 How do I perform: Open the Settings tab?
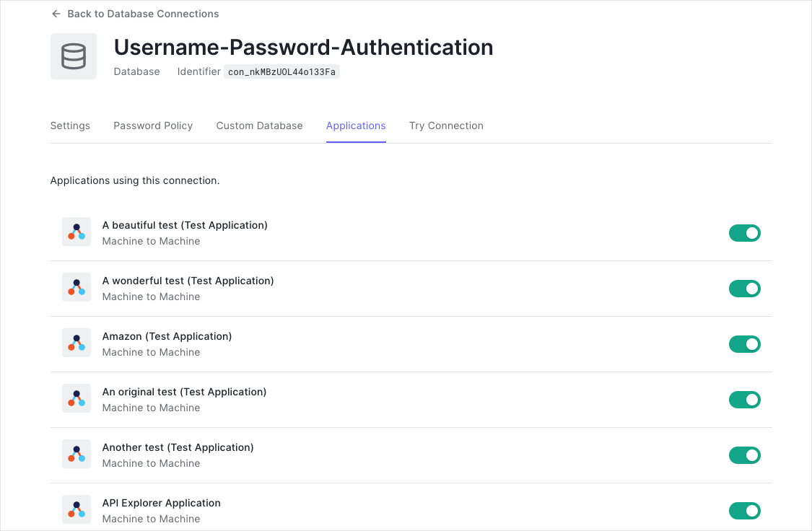coord(70,126)
